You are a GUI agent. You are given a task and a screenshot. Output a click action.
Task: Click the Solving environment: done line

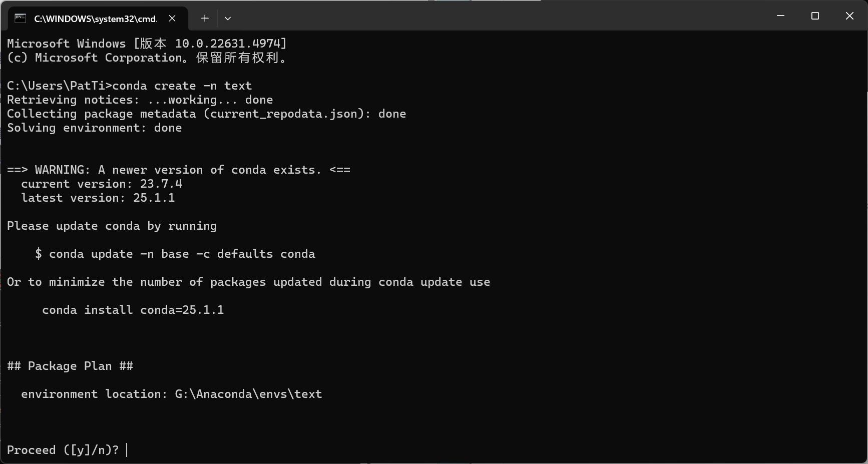(x=95, y=128)
